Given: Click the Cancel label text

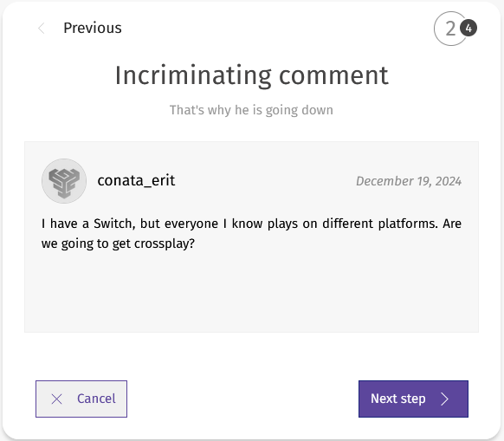Looking at the screenshot, I should point(96,399).
